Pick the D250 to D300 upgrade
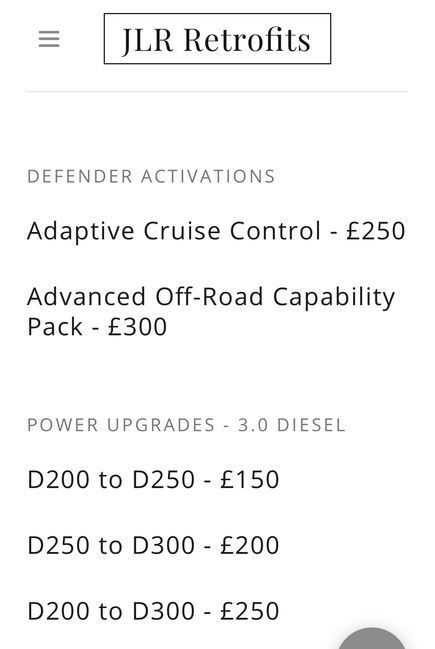Image resolution: width=435 pixels, height=649 pixels. (x=153, y=545)
